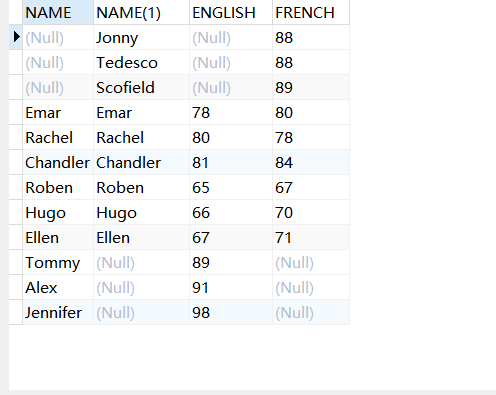Image resolution: width=496 pixels, height=395 pixels.
Task: Select the Hugo cell in NAME column
Action: point(58,212)
